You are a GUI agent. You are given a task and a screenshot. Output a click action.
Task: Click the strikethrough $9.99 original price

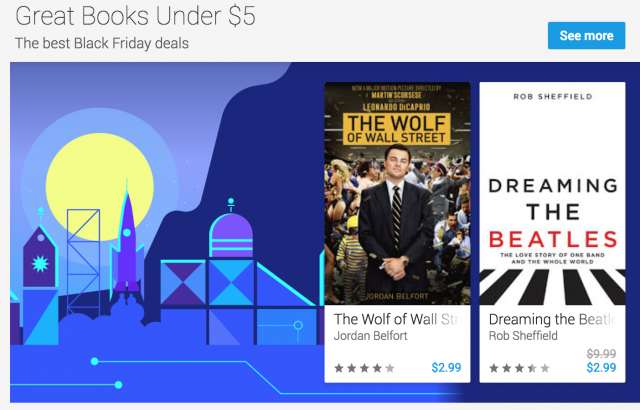point(601,353)
